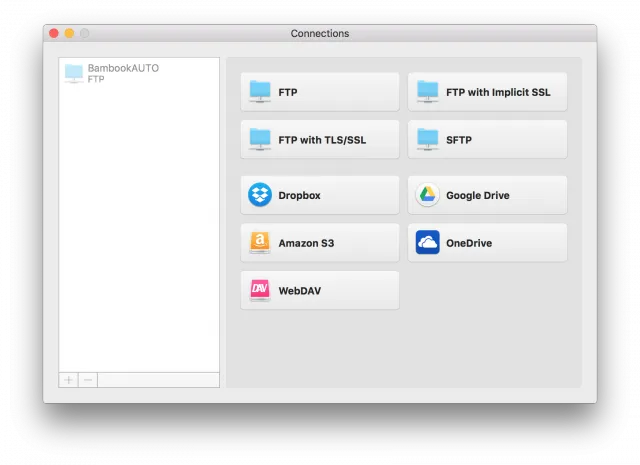Click the WebDAV pink DAV icon
640x465 pixels.
pyautogui.click(x=260, y=290)
